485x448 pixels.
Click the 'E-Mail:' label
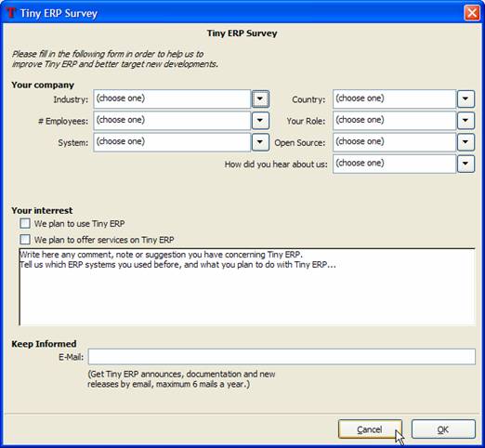(x=71, y=357)
